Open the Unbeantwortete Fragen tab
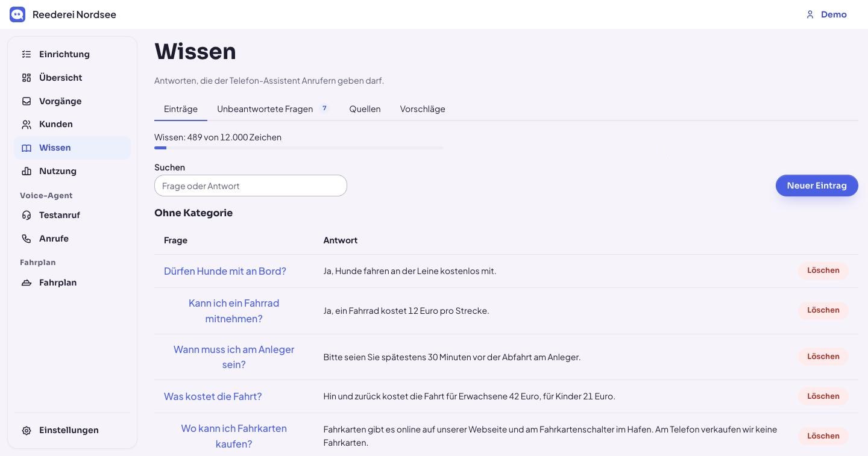Screen dimensions: 868x456 [273, 109]
